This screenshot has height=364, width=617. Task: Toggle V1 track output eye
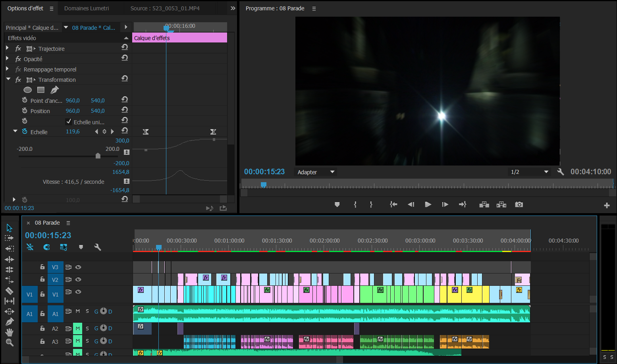click(x=78, y=292)
